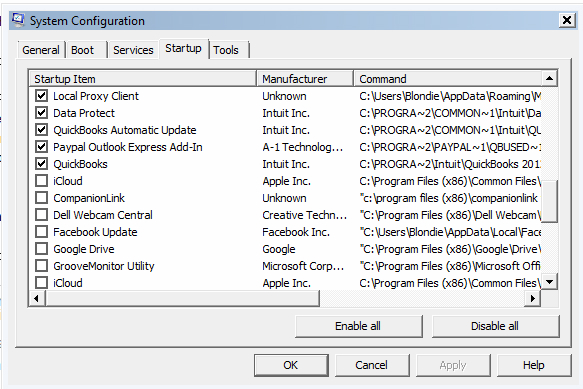
Task: Click the System Configuration title bar icon
Action: pyautogui.click(x=18, y=20)
